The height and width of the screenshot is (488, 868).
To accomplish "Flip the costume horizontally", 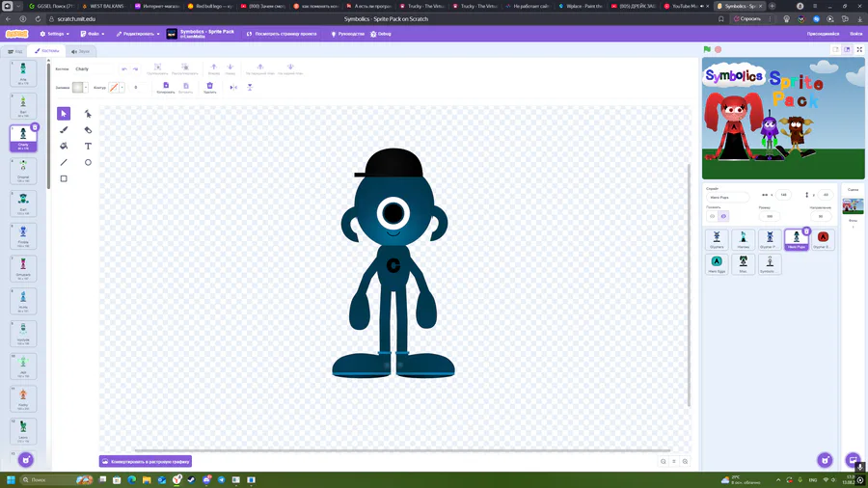I will coord(233,88).
